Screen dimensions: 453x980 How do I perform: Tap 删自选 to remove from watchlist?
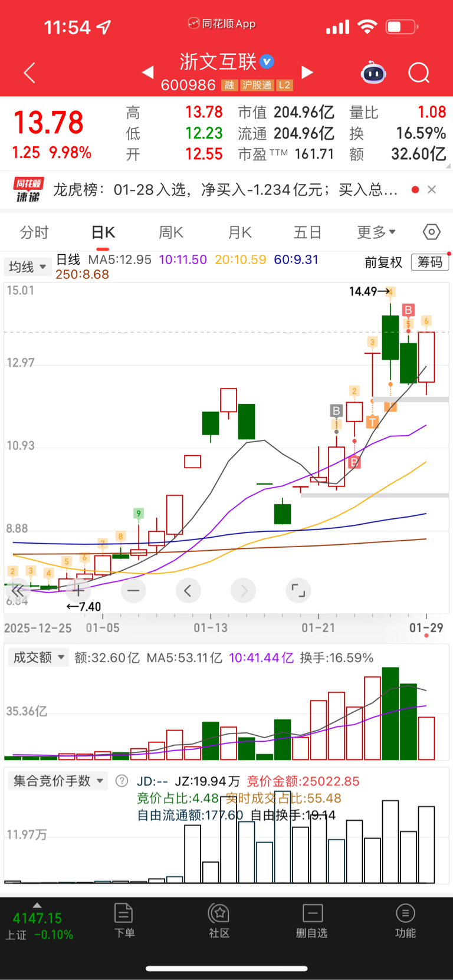(312, 920)
